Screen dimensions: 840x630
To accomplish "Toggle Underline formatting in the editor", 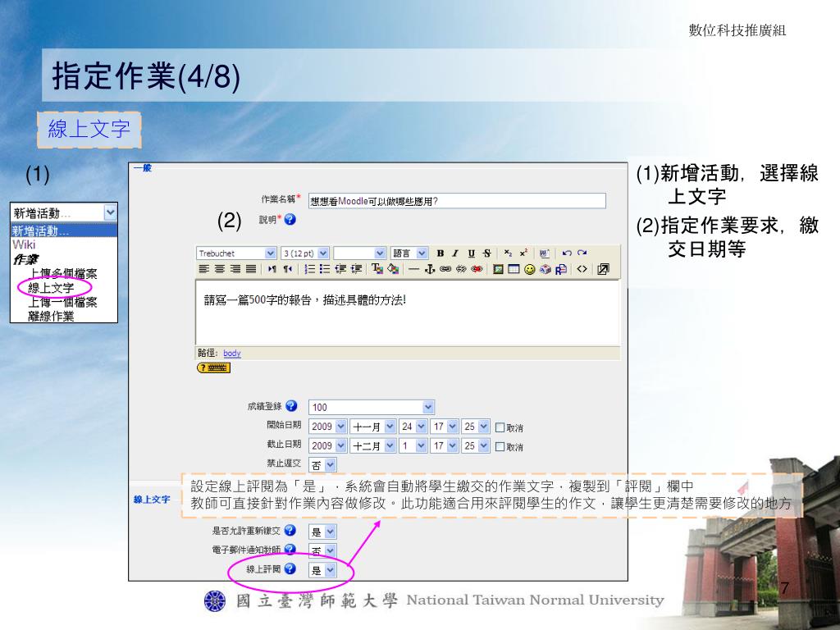I will pos(472,253).
